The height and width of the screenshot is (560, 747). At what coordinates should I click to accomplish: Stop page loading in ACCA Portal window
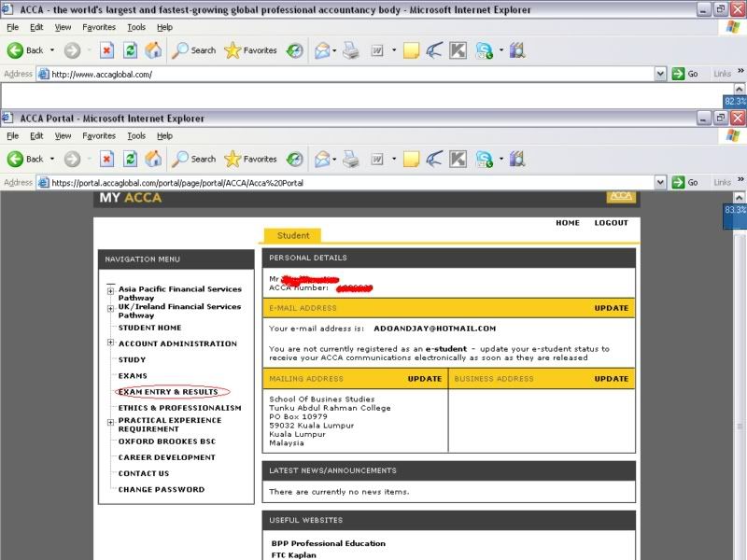click(x=106, y=159)
